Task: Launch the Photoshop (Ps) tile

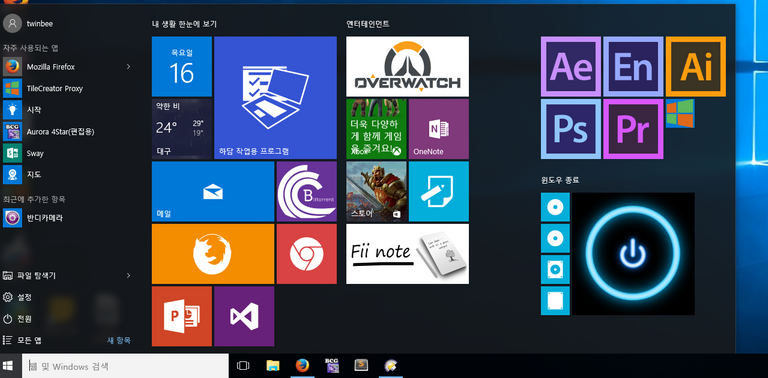Action: [x=571, y=129]
